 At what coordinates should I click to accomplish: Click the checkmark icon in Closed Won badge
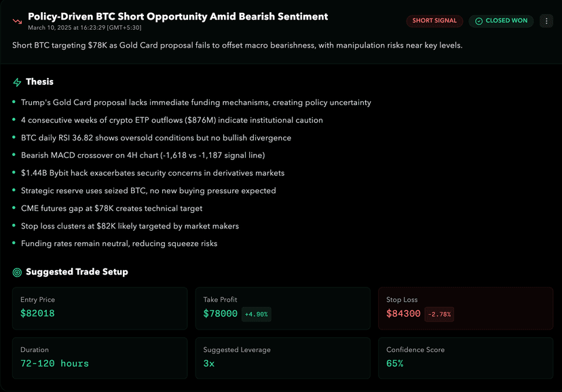[x=479, y=21]
